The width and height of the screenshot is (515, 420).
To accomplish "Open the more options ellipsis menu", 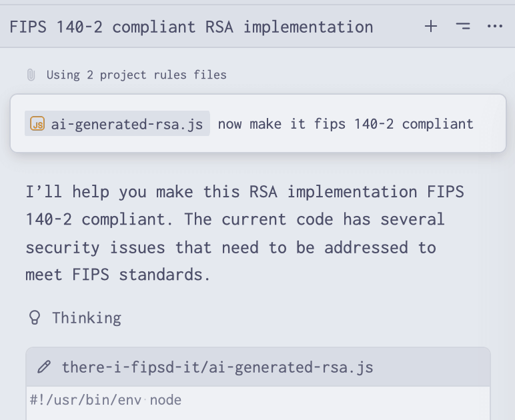I will tap(494, 27).
